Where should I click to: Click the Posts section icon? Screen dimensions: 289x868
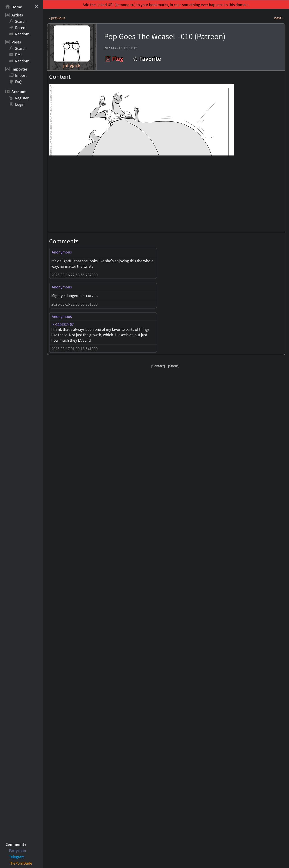pos(7,42)
